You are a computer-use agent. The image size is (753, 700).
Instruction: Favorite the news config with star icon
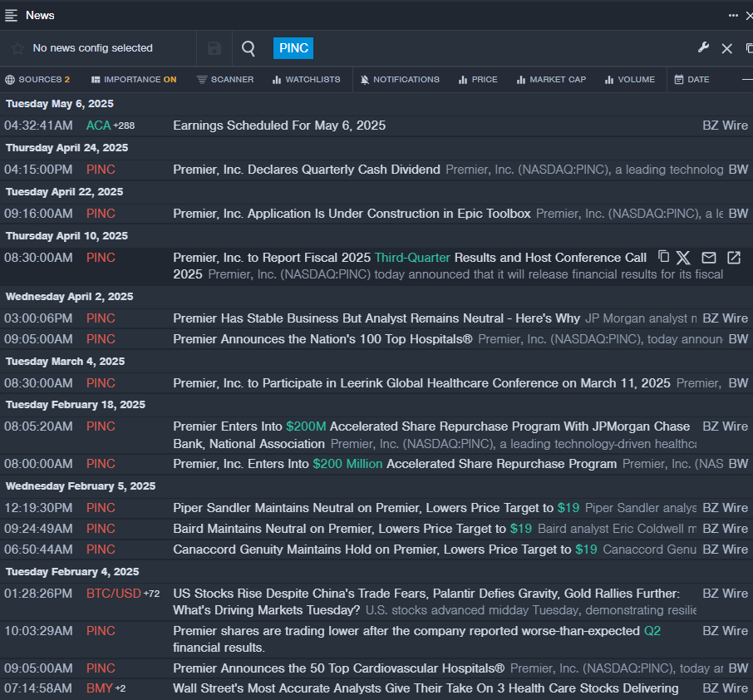17,48
